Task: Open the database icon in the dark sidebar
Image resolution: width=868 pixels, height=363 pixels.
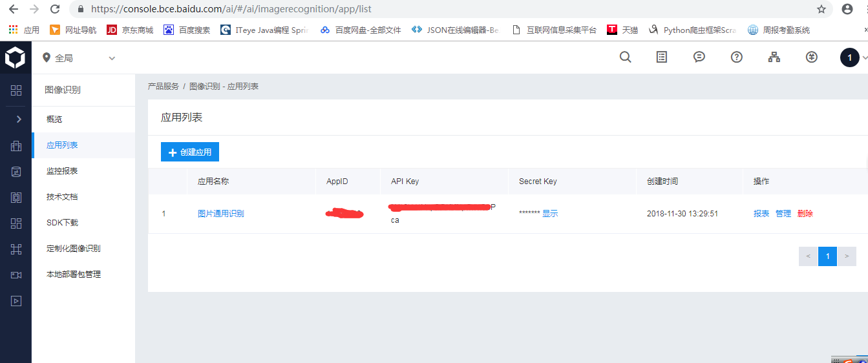Action: 16,172
